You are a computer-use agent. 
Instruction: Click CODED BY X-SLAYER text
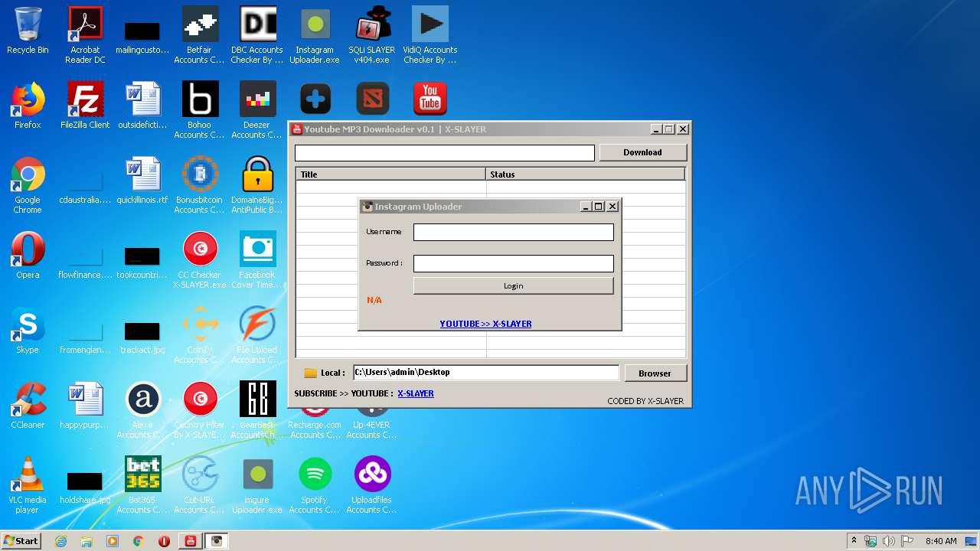[645, 401]
